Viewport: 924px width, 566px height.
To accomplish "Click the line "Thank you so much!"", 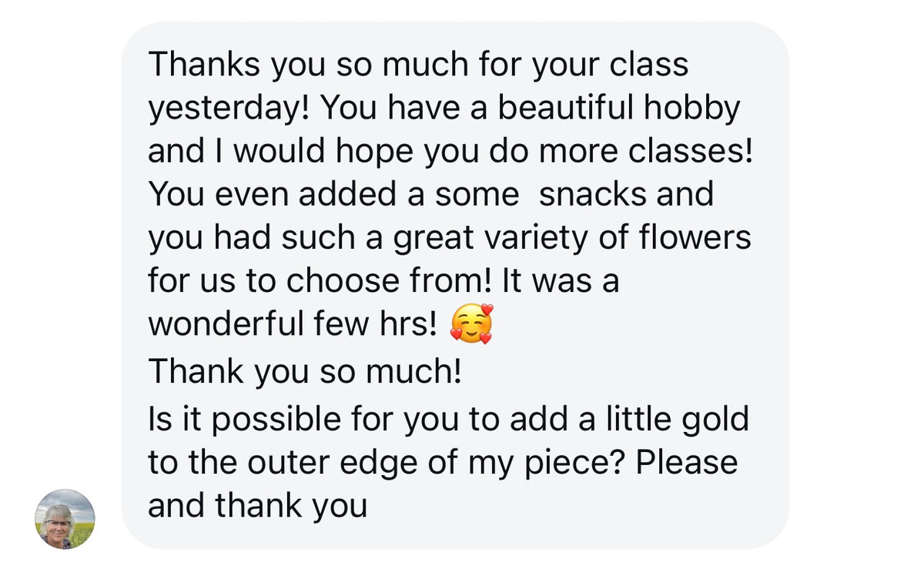I will [x=305, y=372].
